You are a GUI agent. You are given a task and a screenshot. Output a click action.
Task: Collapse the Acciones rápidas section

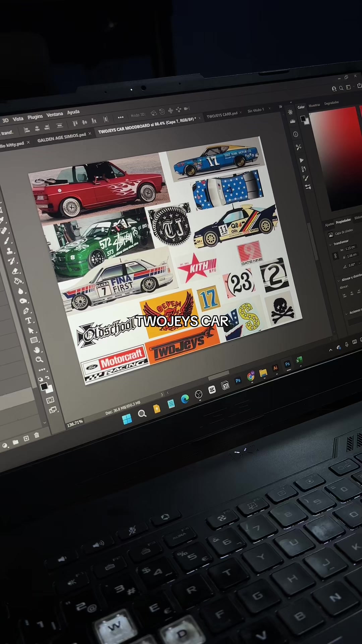(x=347, y=314)
